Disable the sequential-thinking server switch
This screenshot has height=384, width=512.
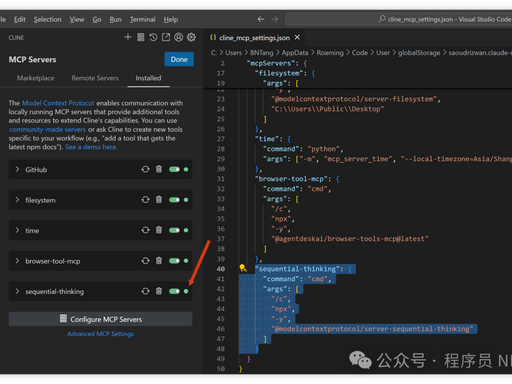[x=174, y=291]
